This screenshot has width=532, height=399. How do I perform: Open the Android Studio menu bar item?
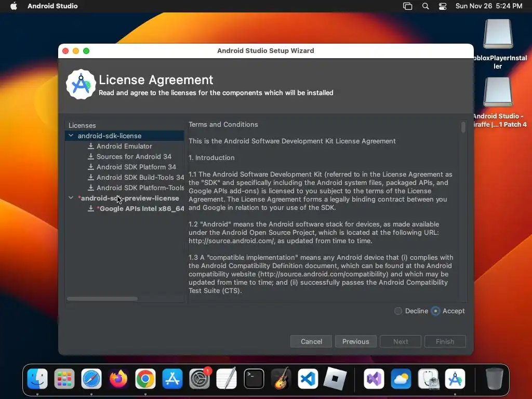(52, 6)
